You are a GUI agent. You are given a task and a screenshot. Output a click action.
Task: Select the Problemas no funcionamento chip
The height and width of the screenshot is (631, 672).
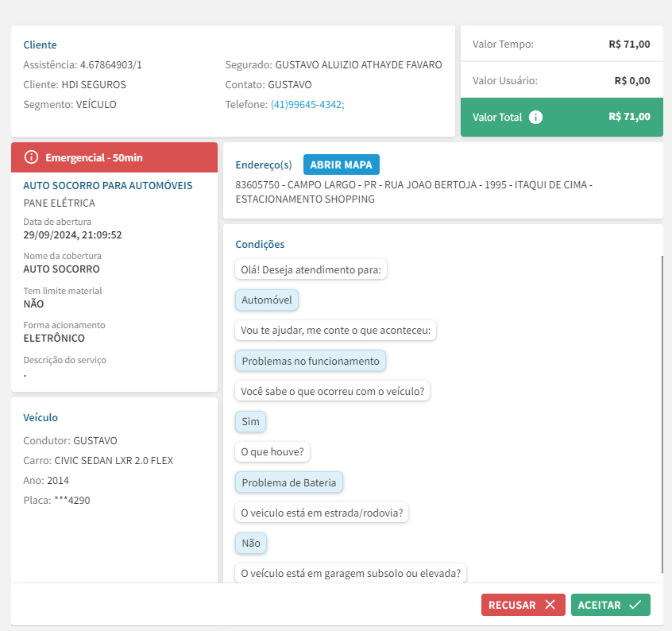(311, 361)
